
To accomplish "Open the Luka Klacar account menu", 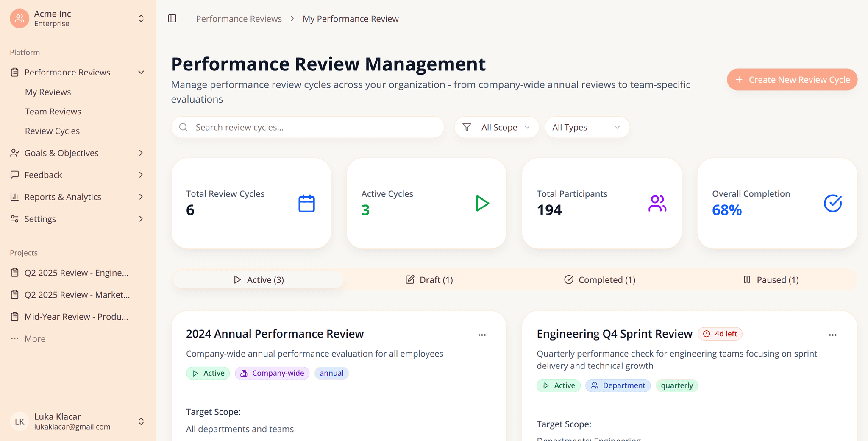I will click(x=78, y=421).
